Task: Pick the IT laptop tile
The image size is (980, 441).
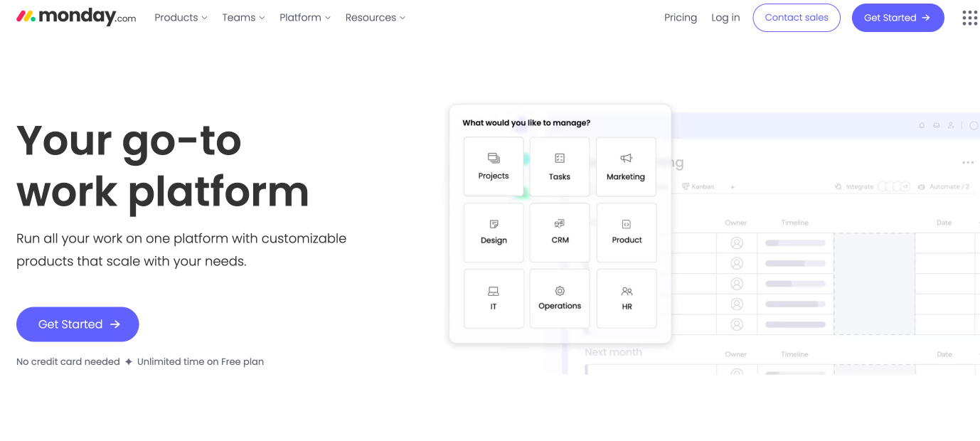Action: (494, 299)
